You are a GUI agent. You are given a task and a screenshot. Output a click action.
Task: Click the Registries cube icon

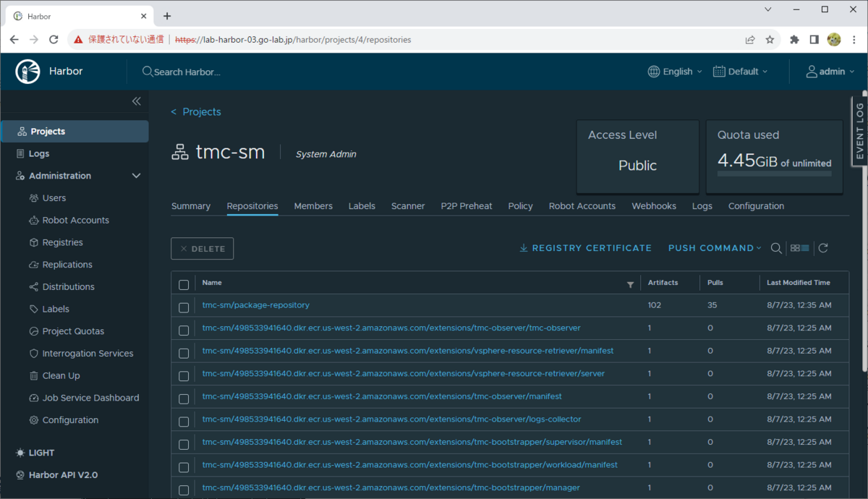coord(34,243)
